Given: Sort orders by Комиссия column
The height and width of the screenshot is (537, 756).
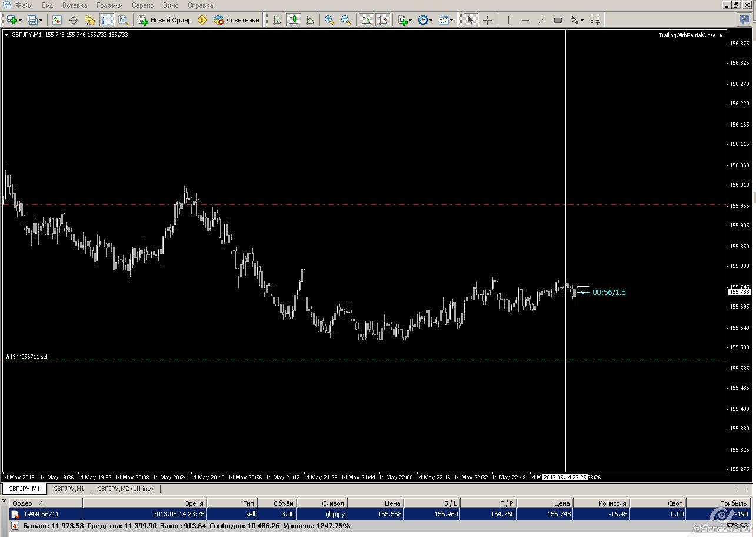Looking at the screenshot, I should tap(601, 503).
